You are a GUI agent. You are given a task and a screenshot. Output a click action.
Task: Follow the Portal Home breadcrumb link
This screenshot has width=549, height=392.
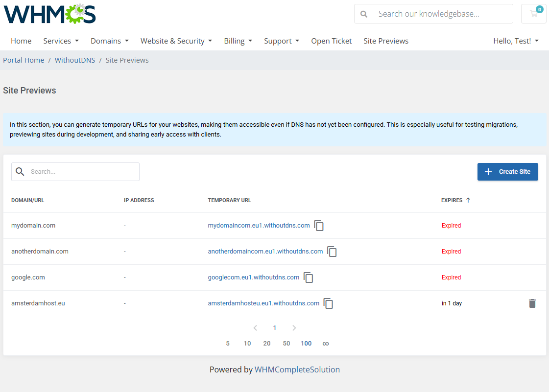[x=24, y=60]
